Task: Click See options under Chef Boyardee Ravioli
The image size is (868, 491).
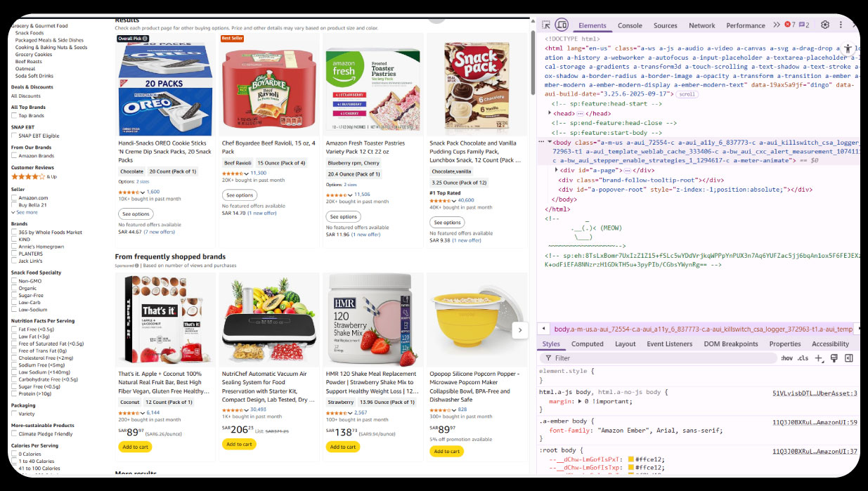Action: click(x=240, y=195)
